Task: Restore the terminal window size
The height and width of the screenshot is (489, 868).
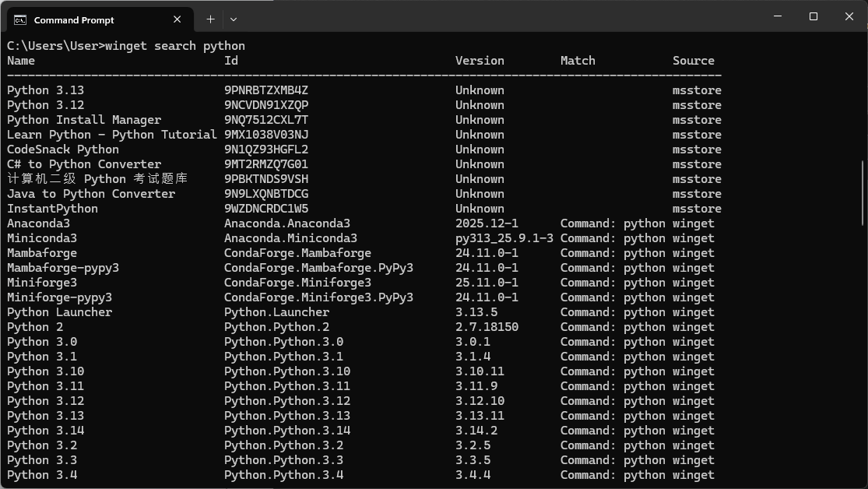Action: pyautogui.click(x=813, y=16)
